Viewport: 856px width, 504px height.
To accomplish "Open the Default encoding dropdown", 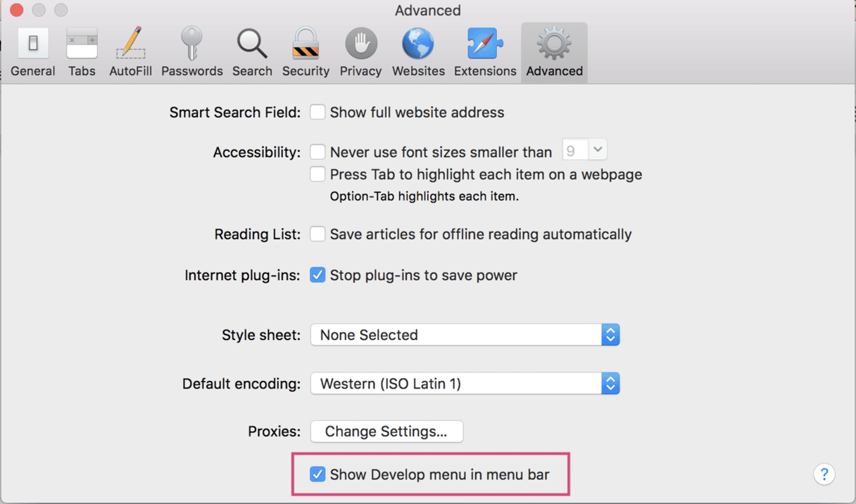I will 465,384.
